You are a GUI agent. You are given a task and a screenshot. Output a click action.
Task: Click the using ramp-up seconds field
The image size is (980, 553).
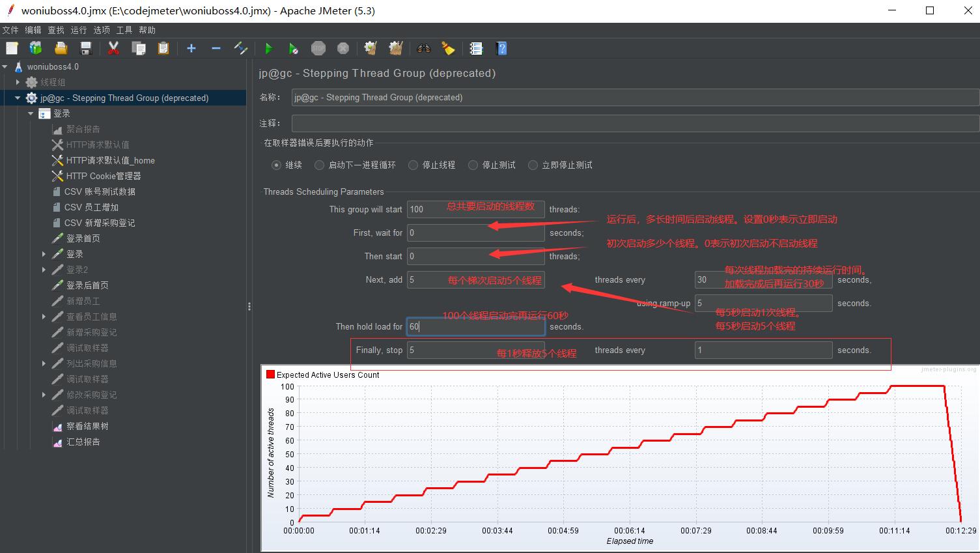tap(764, 303)
